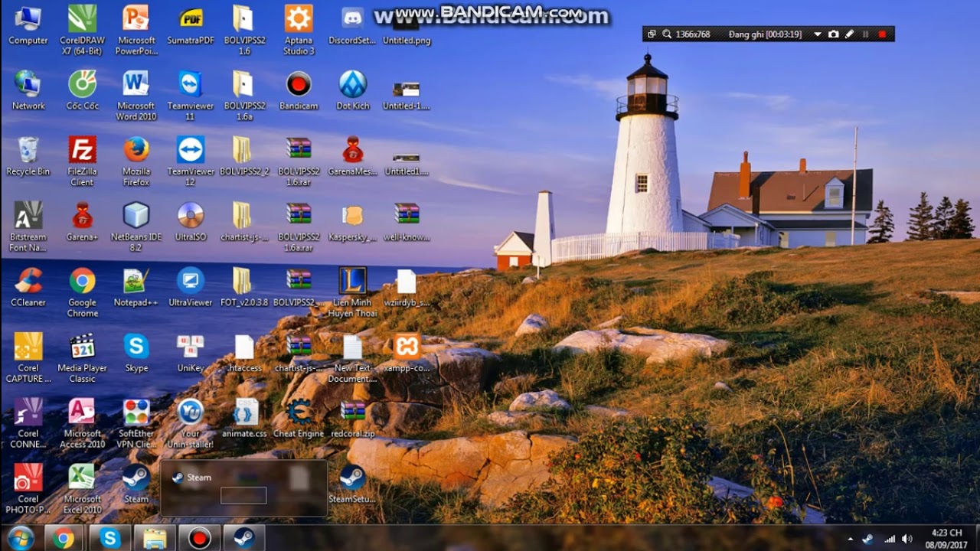Open network signal tray icon
The height and width of the screenshot is (551, 980).
click(x=890, y=539)
